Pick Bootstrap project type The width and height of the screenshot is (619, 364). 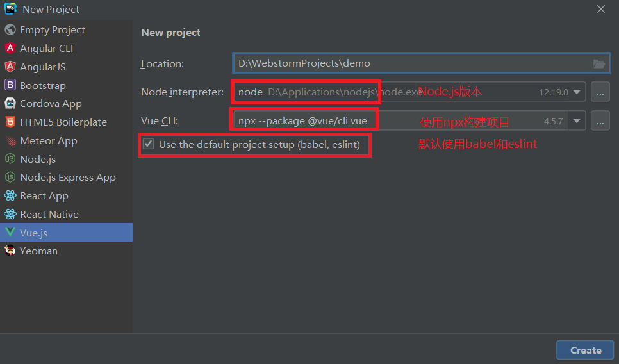pos(67,85)
